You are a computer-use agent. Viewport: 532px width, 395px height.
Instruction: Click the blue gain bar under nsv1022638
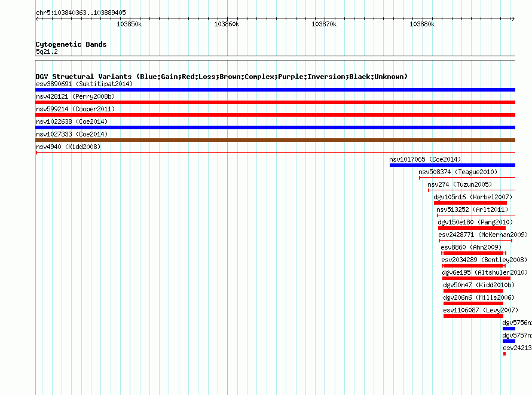pyautogui.click(x=275, y=127)
